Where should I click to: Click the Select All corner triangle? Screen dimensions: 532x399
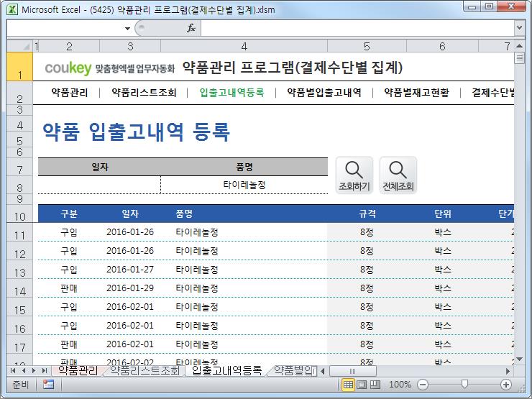click(x=19, y=46)
